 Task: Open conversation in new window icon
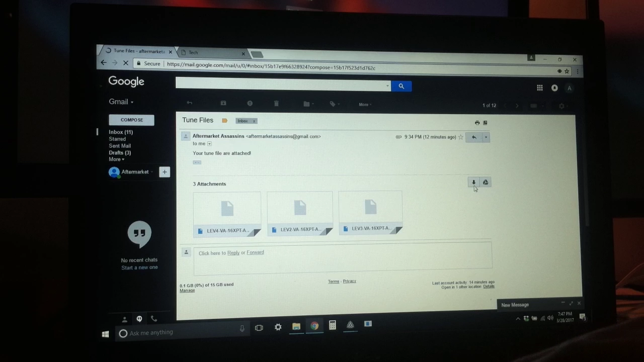pos(485,123)
